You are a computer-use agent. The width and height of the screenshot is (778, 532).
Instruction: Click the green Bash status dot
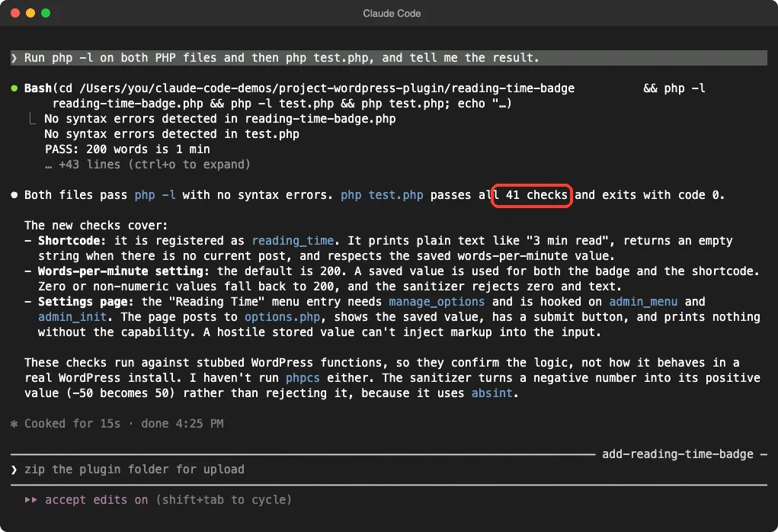(x=14, y=88)
